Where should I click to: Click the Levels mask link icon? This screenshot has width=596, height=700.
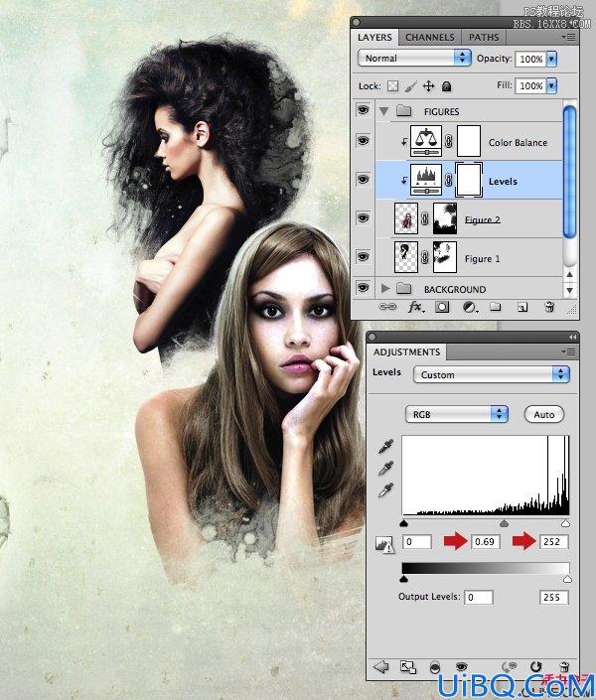[449, 180]
